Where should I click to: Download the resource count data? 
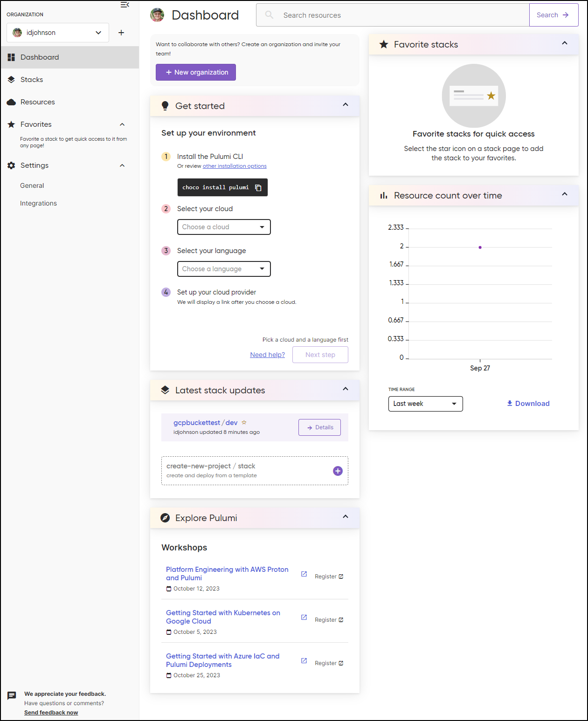[x=528, y=404]
